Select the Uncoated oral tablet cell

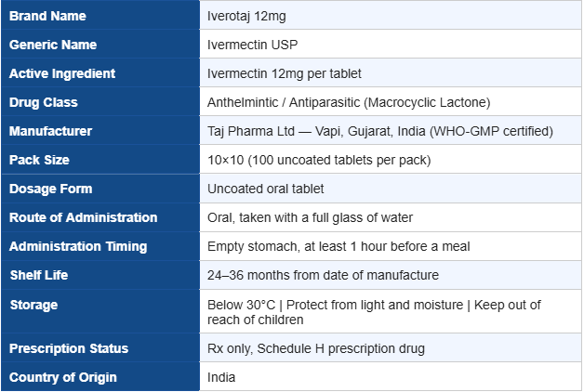point(266,189)
